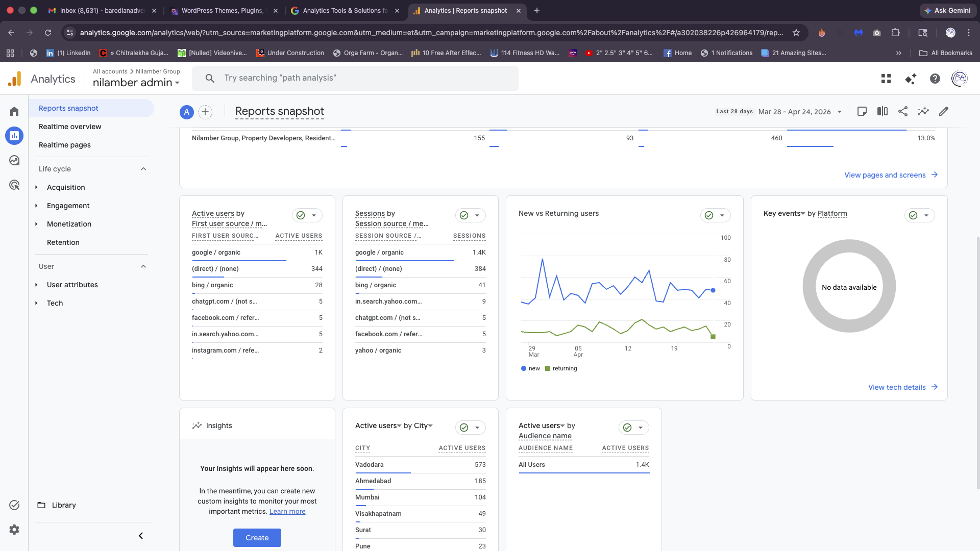This screenshot has height=551, width=980.
Task: Open the Google apps grid icon
Action: 886,79
